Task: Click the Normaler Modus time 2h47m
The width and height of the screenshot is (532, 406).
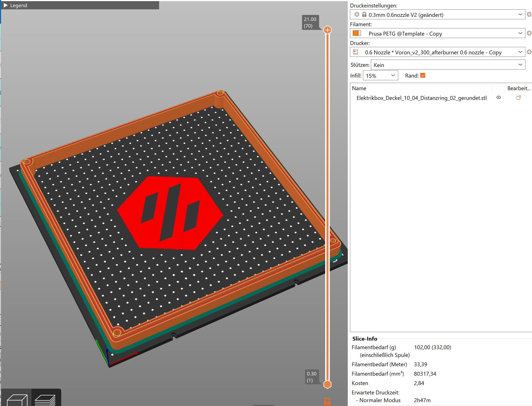Action: tap(422, 400)
